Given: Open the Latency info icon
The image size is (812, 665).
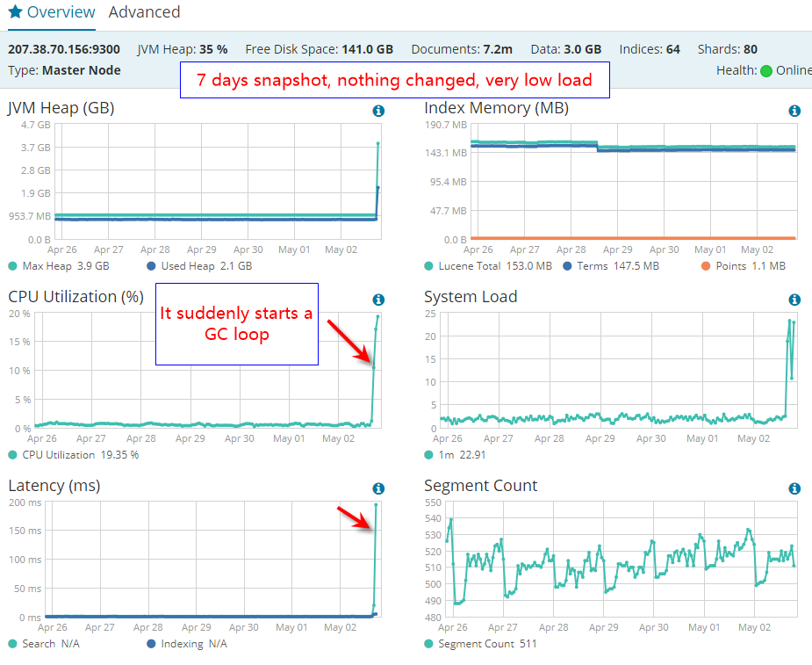Looking at the screenshot, I should coord(378,488).
